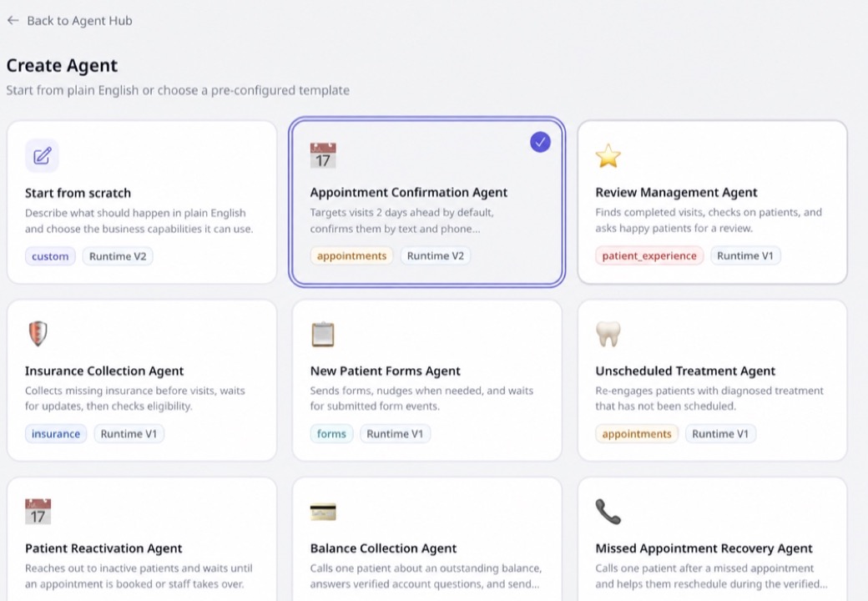Click credit card icon on Balance Collection Agent
This screenshot has height=601, width=868.
(323, 512)
